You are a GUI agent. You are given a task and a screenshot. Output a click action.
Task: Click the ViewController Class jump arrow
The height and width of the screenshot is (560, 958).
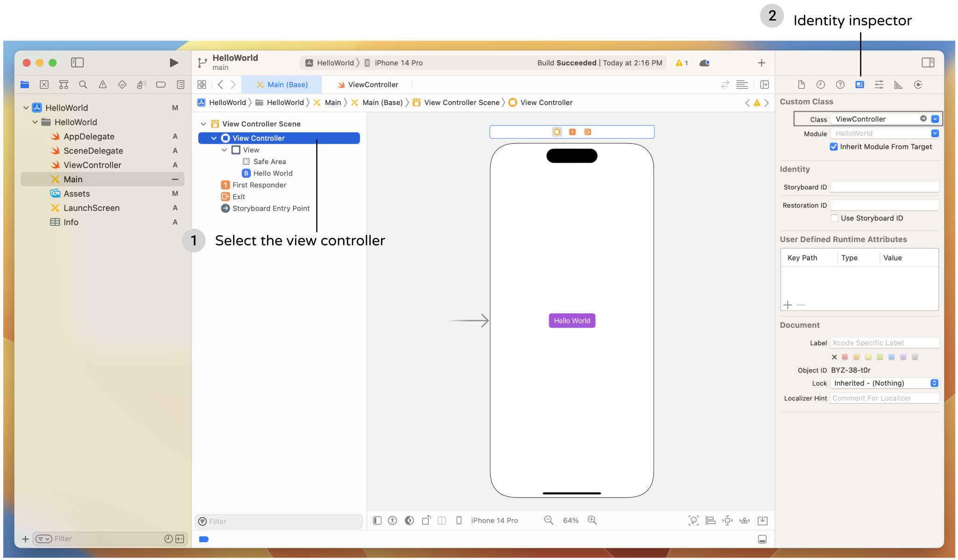pos(923,119)
